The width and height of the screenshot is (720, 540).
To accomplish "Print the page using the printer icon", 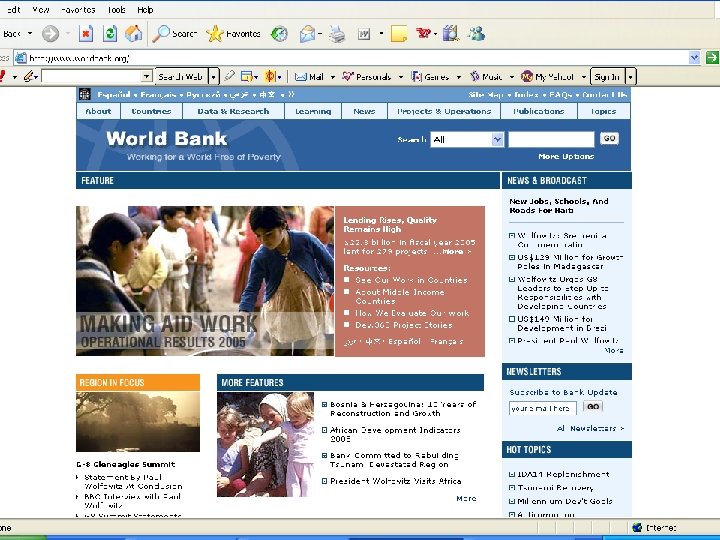I will click(337, 33).
